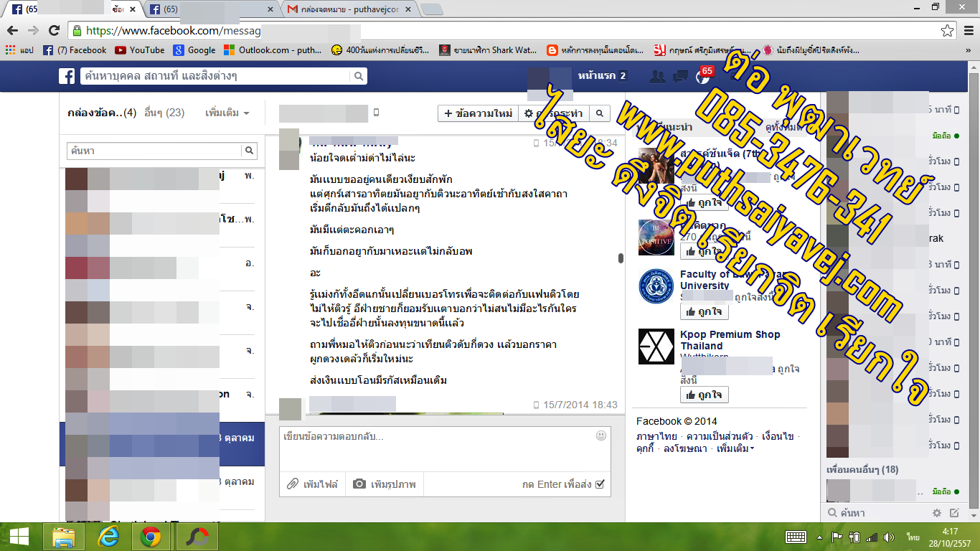
Task: Click the magnifier button in the Facebook header search
Action: pyautogui.click(x=359, y=76)
